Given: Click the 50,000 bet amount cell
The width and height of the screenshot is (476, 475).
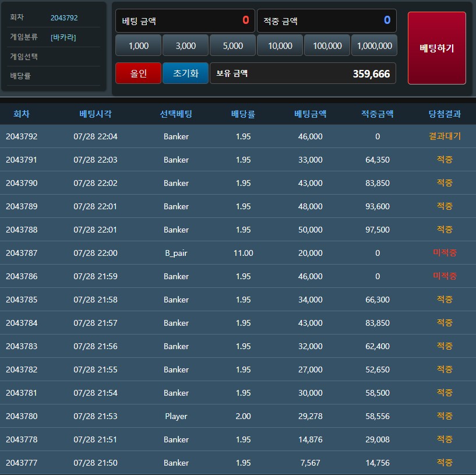Looking at the screenshot, I should [x=311, y=230].
